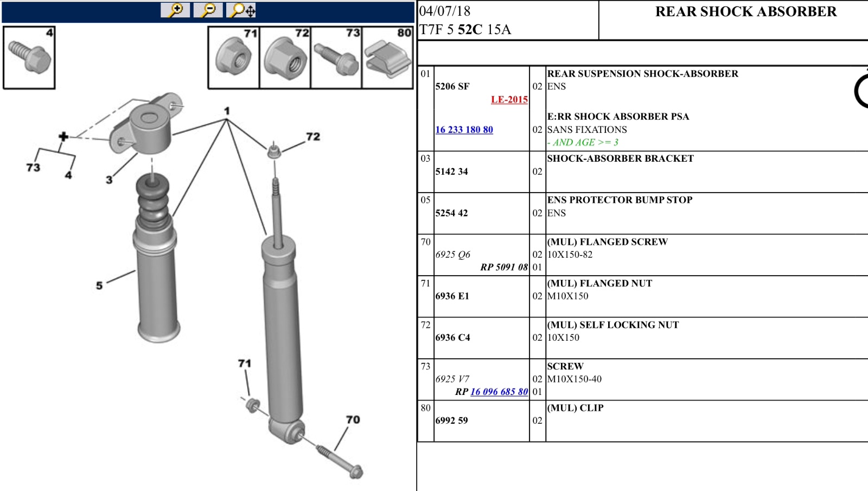Select callout 4 under the plus bracket
The image size is (868, 491).
pos(68,175)
